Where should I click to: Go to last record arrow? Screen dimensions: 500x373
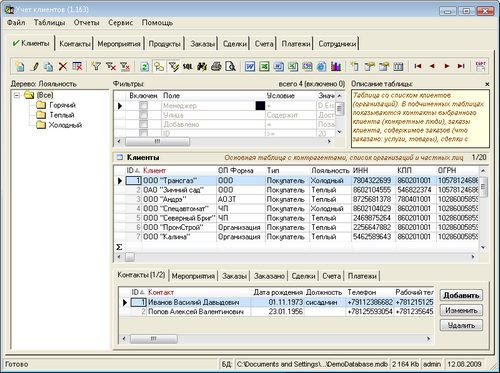click(461, 66)
